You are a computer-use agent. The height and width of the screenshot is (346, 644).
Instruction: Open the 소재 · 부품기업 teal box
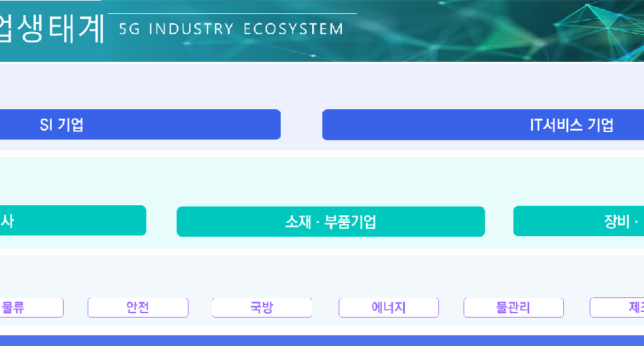pos(331,222)
